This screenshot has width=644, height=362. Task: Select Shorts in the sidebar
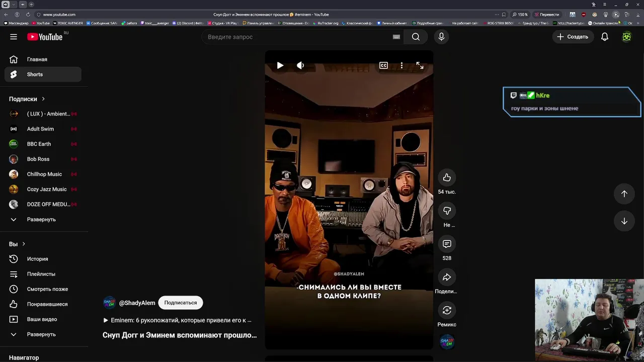click(x=43, y=74)
